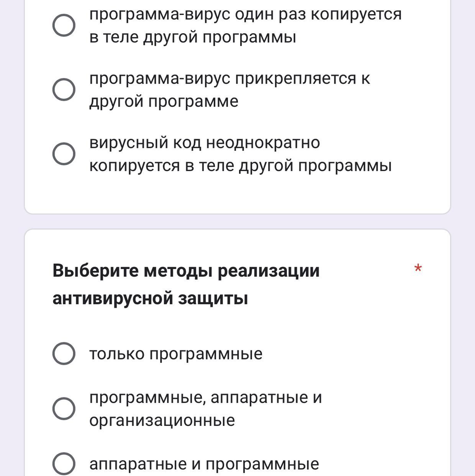Image resolution: width=475 pixels, height=476 pixels.
Task: Click the lavender margin right of the first card
Action: tap(463, 96)
